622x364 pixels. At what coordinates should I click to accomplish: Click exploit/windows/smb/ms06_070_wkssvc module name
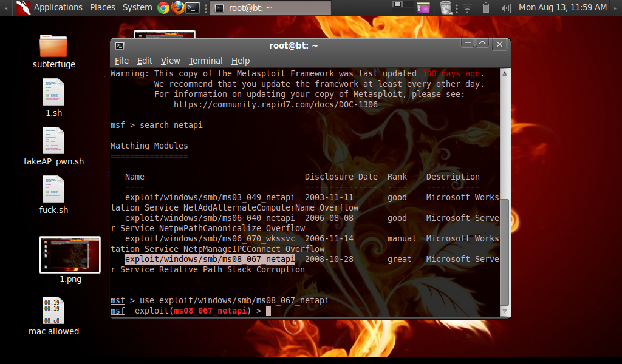[x=210, y=238]
